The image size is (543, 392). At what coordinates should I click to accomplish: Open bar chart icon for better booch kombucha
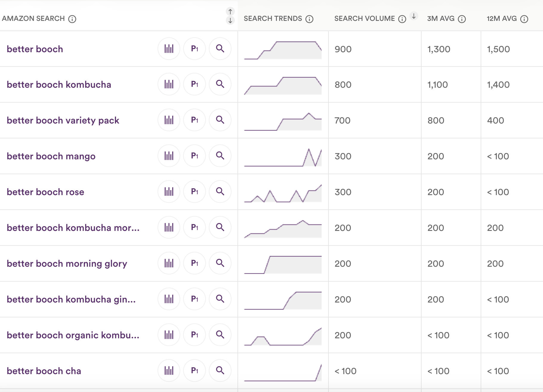click(169, 84)
